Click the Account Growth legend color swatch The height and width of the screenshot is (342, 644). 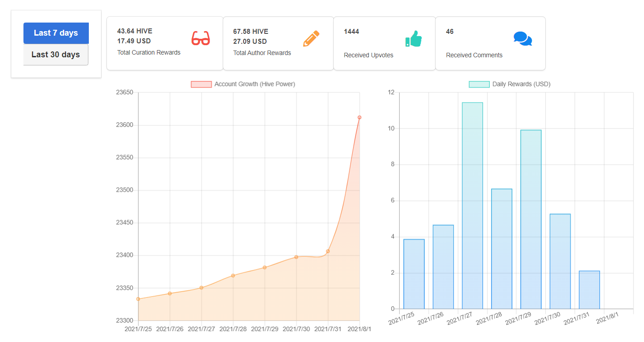point(201,84)
